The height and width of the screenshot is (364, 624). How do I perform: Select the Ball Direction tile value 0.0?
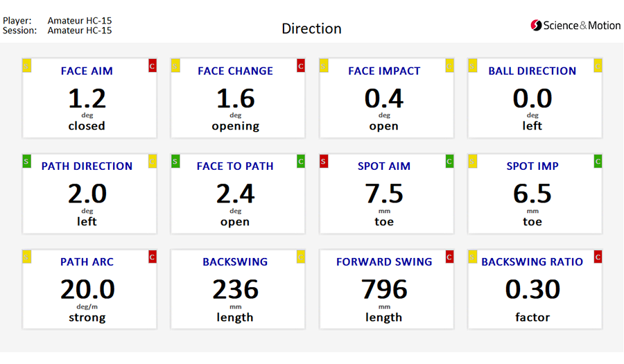532,98
